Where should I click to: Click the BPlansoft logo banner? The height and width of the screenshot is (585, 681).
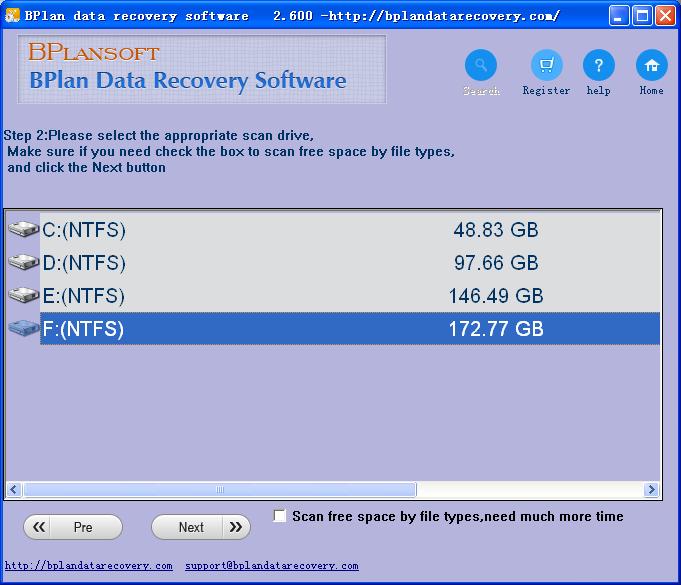pyautogui.click(x=202, y=69)
